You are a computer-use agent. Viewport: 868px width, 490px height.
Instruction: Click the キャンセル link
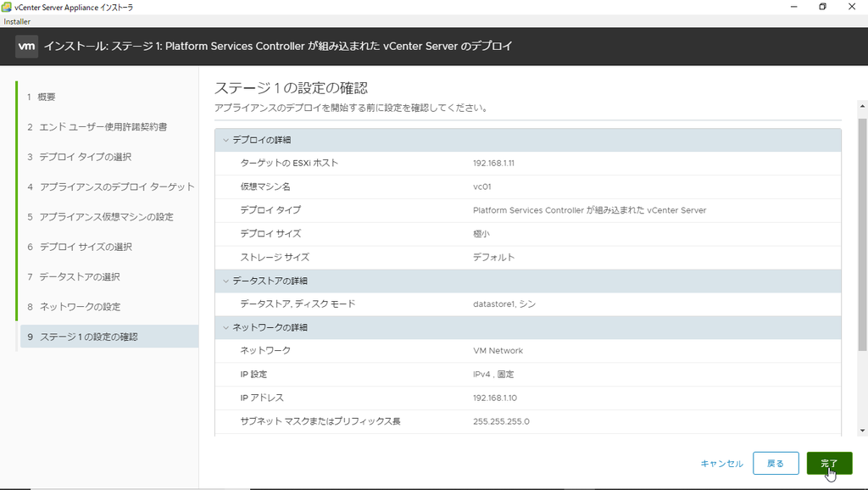(x=722, y=463)
